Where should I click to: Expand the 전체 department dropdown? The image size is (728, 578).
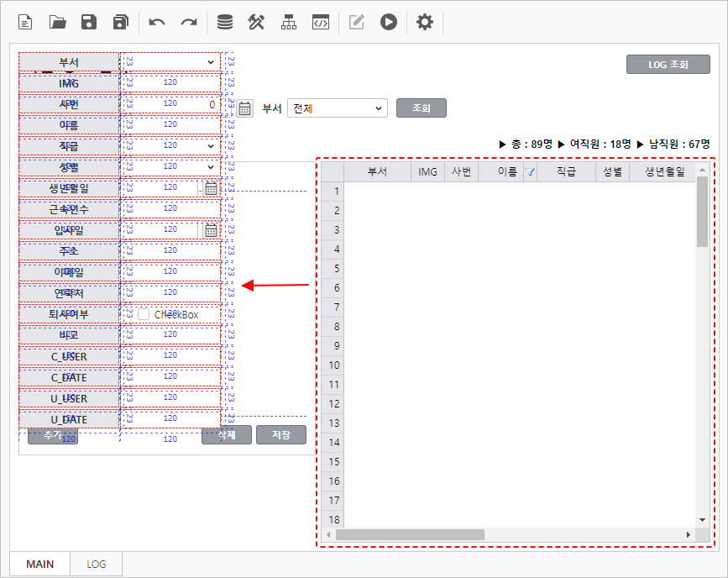coord(379,108)
